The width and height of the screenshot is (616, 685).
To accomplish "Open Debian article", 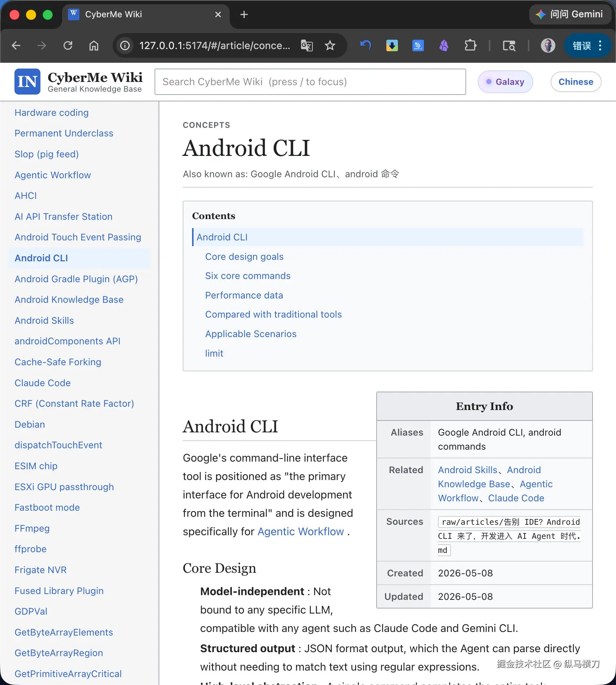I will (x=30, y=424).
